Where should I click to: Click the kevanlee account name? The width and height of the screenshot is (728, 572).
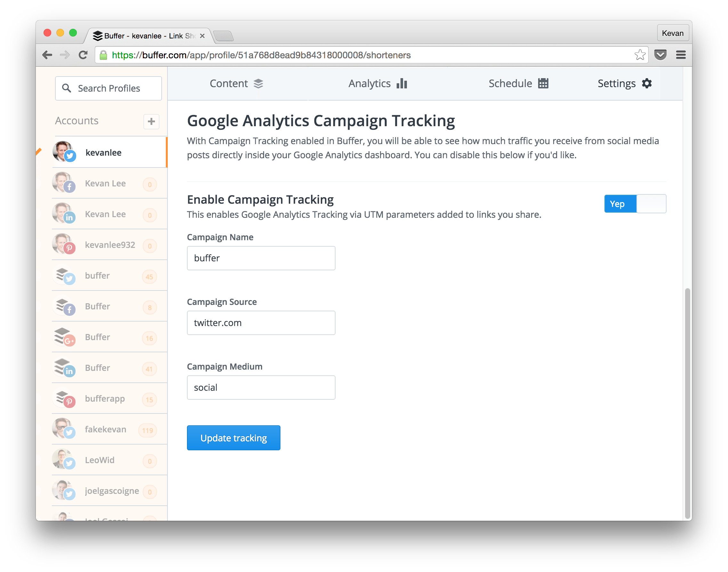pos(103,153)
